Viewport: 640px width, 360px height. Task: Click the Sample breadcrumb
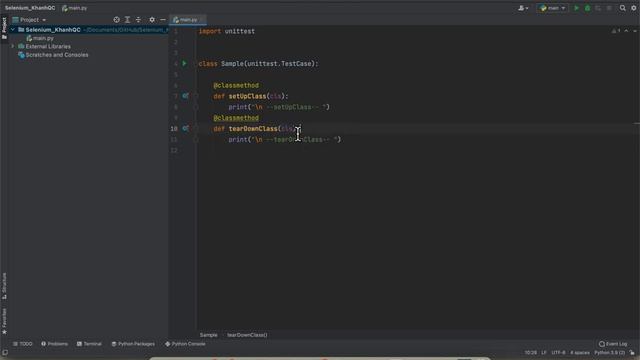click(209, 335)
